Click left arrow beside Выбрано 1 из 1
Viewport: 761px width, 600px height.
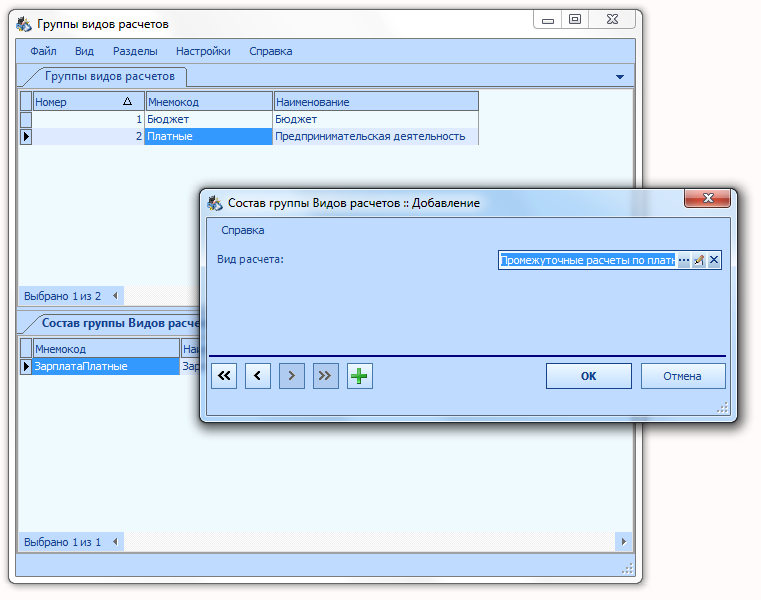[x=115, y=542]
